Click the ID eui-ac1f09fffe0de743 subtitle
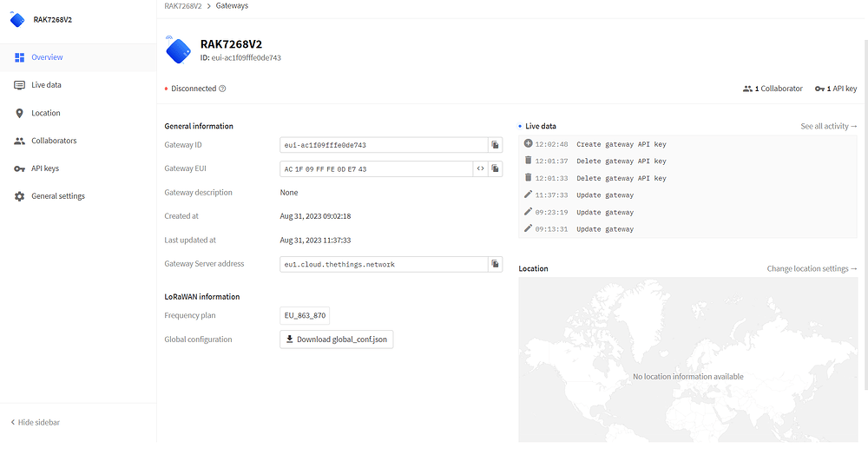Viewport: 868px width, 455px height. [x=240, y=58]
